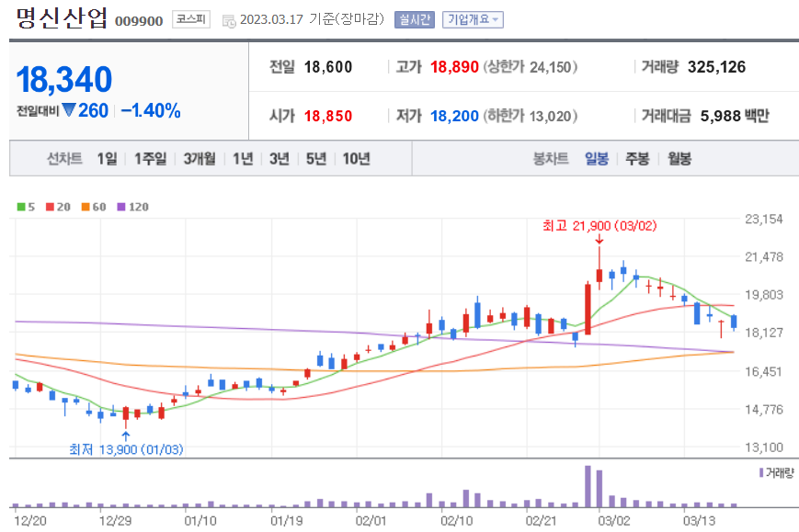799x532 pixels.
Task: Click the purple 120-day moving average swatch
Action: [x=121, y=207]
